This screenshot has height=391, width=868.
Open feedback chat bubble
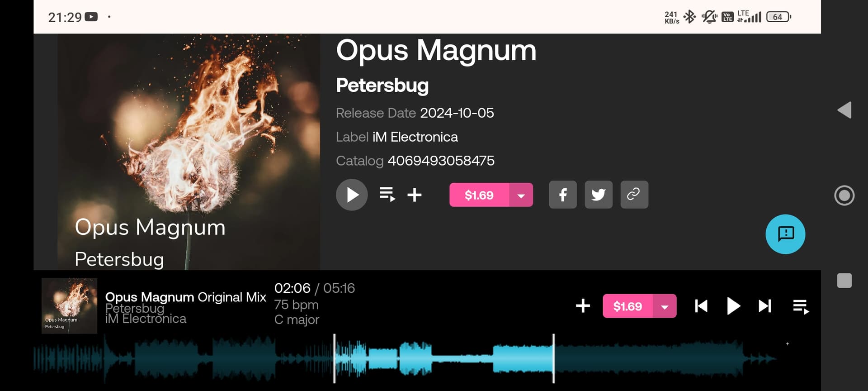[x=785, y=234]
